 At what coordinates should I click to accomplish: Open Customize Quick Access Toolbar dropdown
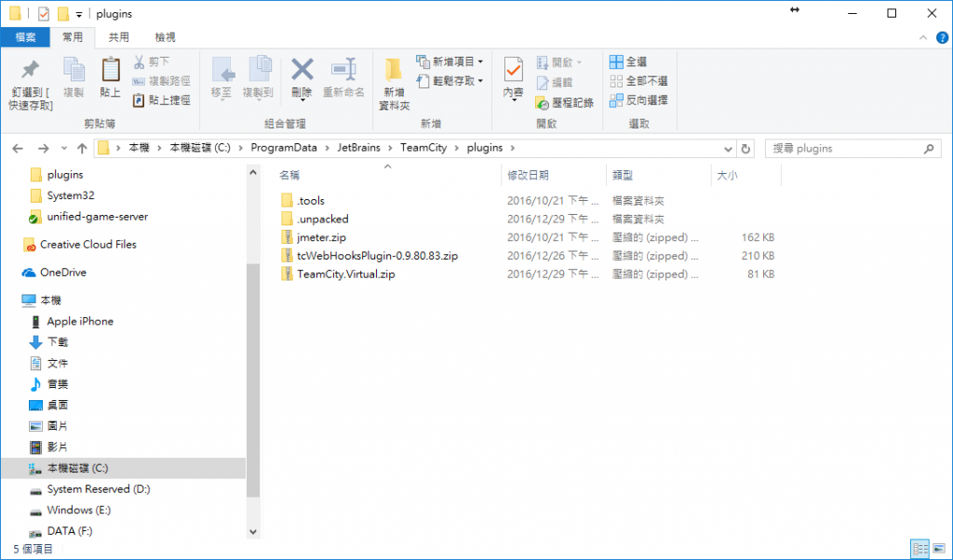click(x=79, y=14)
